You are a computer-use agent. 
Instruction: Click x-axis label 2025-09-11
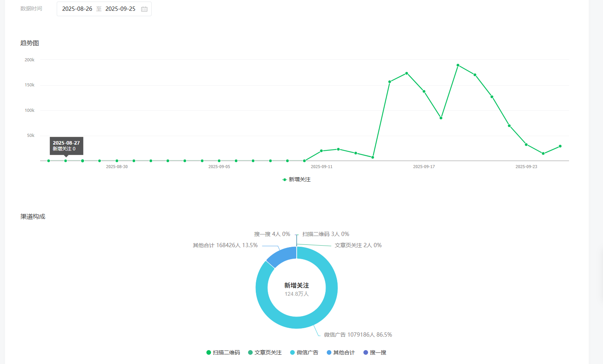[321, 167]
